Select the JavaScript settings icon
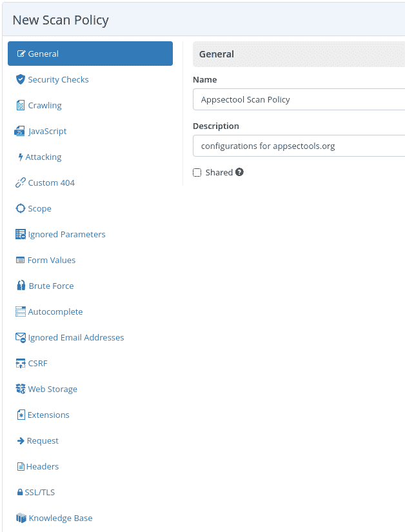 (x=20, y=131)
